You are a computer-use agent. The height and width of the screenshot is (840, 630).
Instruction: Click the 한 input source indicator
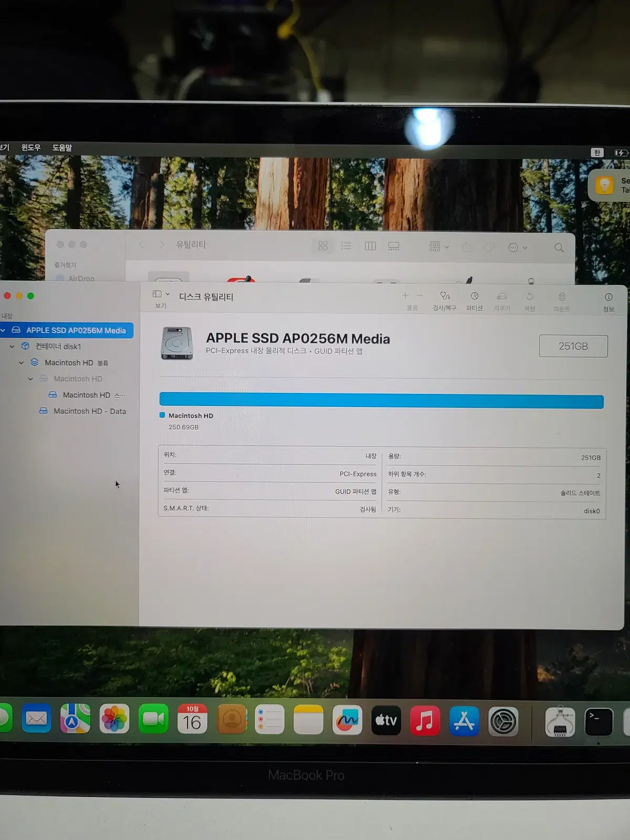coord(597,153)
